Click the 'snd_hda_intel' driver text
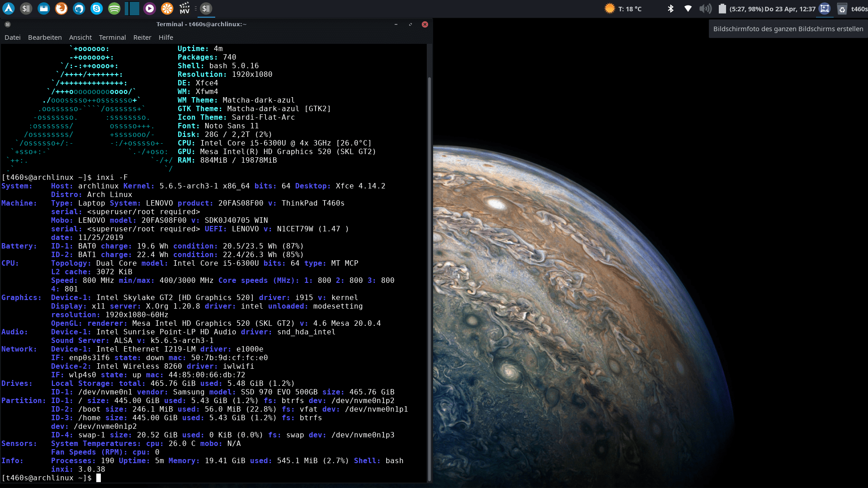 click(x=306, y=332)
